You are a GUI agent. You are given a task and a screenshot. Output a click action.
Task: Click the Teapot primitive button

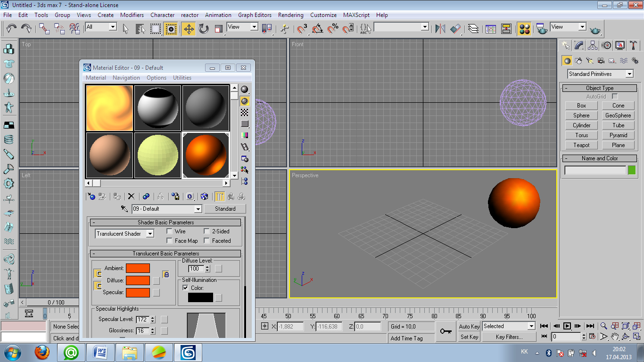pos(581,145)
